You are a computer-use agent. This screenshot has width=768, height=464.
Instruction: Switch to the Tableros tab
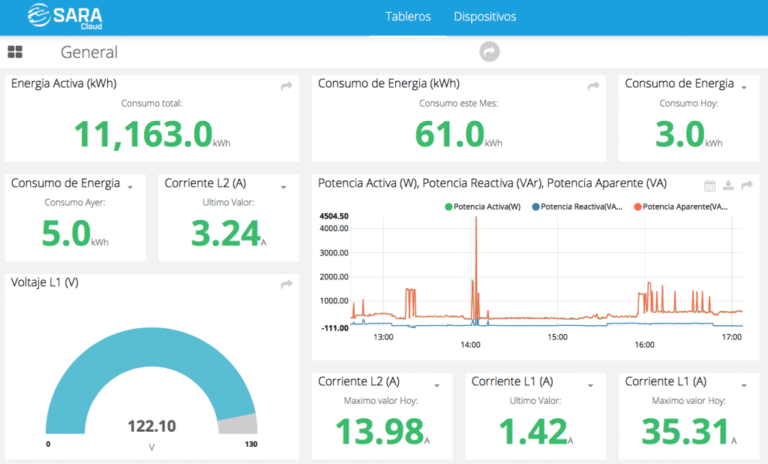tap(408, 17)
